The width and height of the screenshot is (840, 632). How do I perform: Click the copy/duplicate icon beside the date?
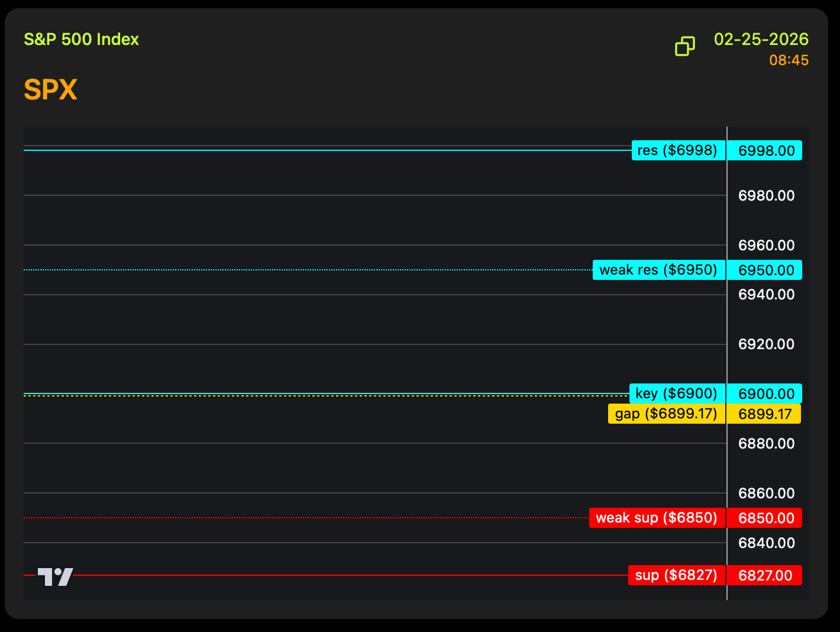pos(685,46)
